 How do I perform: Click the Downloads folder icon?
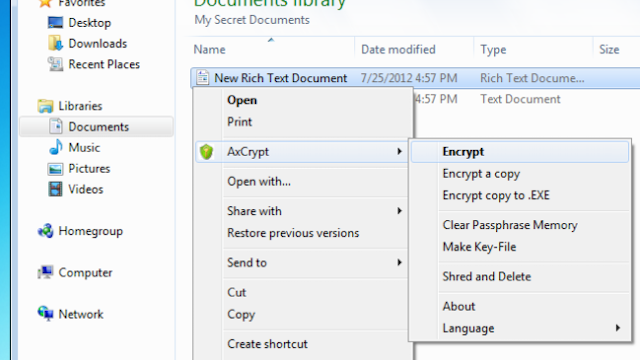pos(55,43)
